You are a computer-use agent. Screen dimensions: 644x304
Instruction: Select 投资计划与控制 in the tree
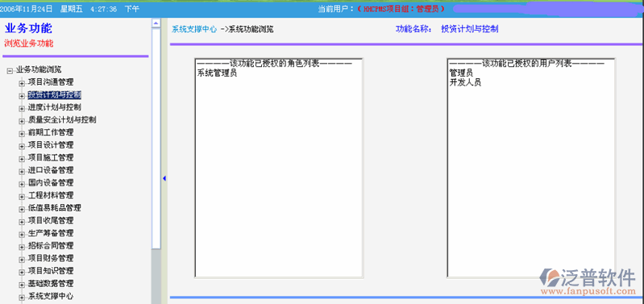tap(54, 95)
